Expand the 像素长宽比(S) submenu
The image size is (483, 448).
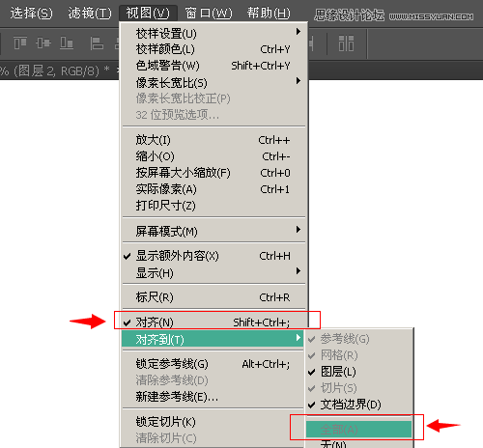(x=213, y=82)
